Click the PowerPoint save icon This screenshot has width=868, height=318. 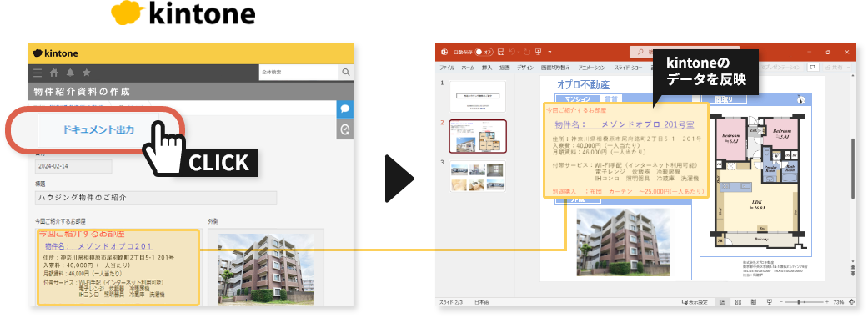pyautogui.click(x=501, y=52)
